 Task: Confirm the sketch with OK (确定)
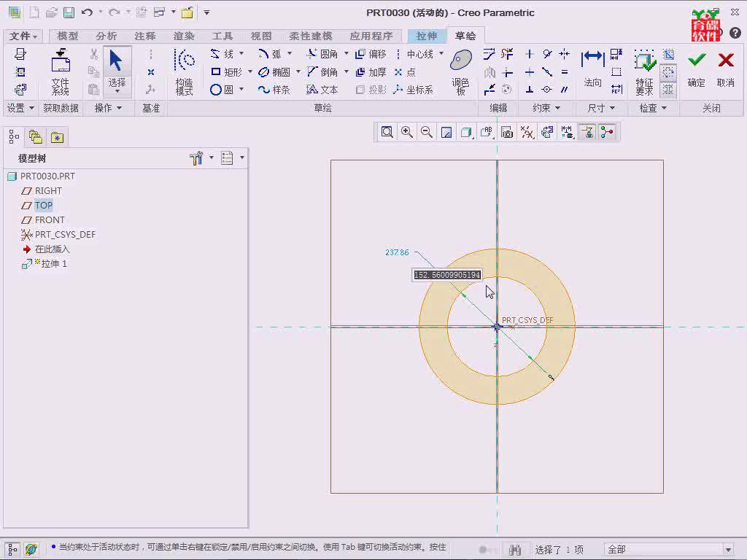(696, 69)
